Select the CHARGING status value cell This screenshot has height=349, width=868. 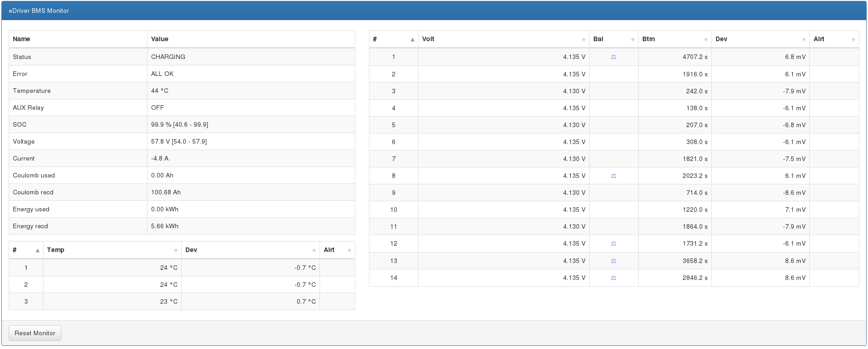pyautogui.click(x=250, y=57)
